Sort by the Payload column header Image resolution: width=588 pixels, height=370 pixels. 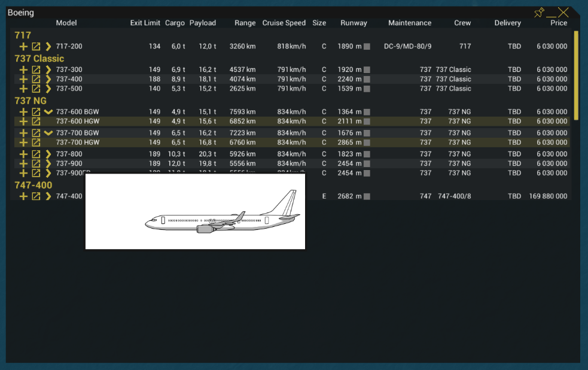pyautogui.click(x=203, y=23)
